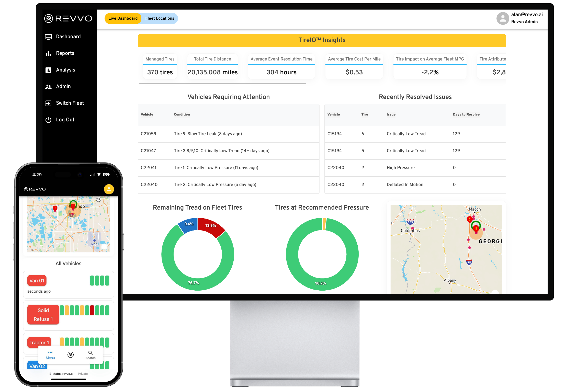Click red alert marker near Macon on map
Viewport: 588px width, 390px height.
pyautogui.click(x=470, y=219)
